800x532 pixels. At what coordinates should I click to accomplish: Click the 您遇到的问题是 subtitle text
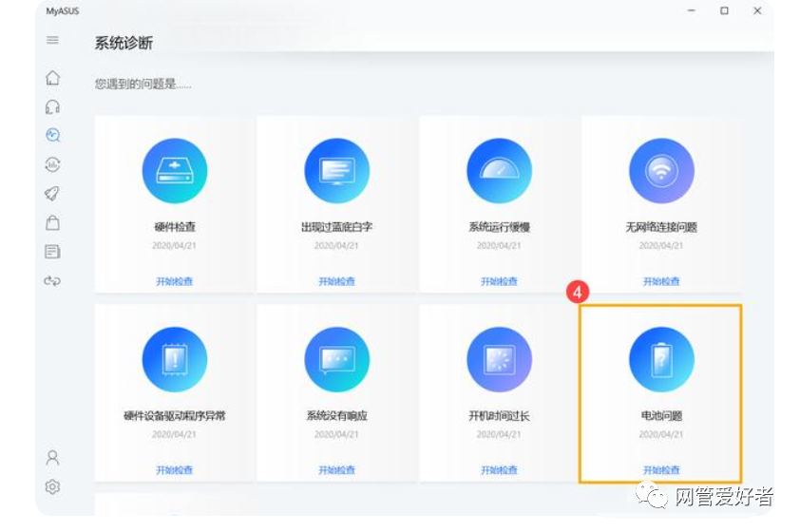pos(143,85)
